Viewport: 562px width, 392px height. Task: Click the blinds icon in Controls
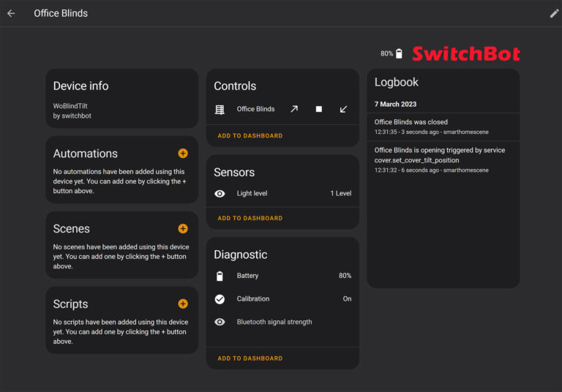(x=220, y=109)
